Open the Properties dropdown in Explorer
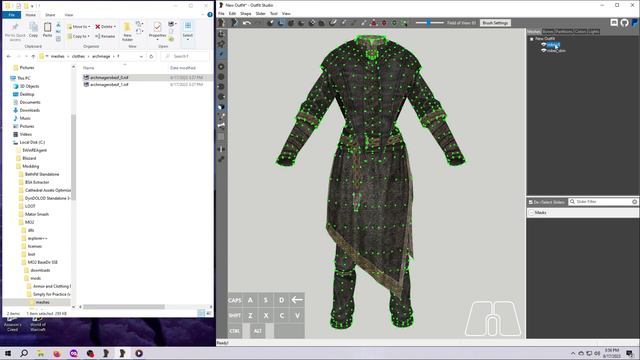Image resolution: width=640 pixels, height=360 pixels. tap(157, 31)
